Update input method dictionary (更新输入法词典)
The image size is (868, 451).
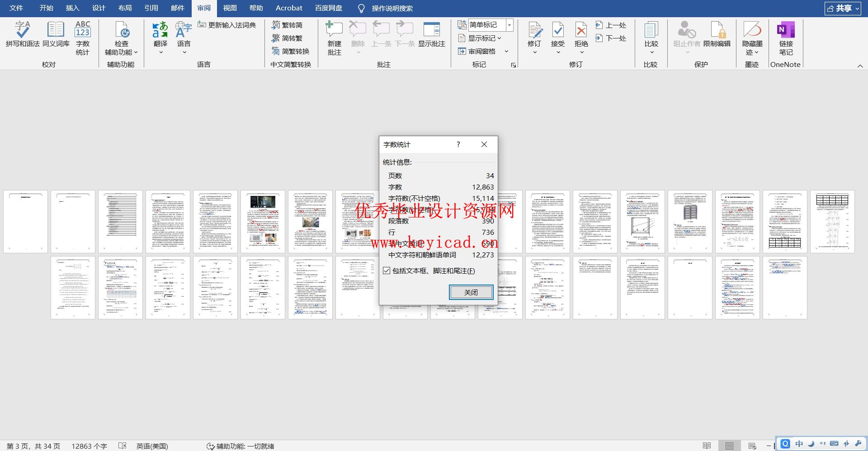pos(227,25)
